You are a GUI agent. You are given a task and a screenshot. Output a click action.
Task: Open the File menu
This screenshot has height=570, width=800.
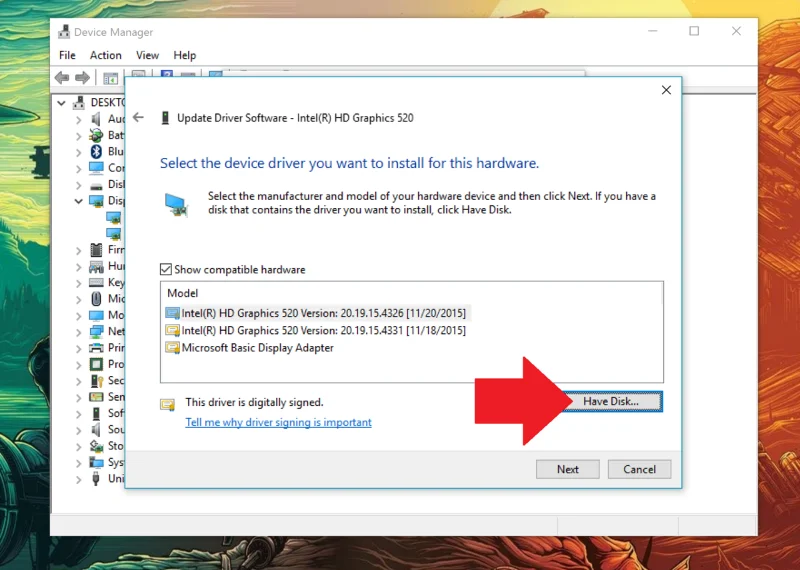(67, 55)
